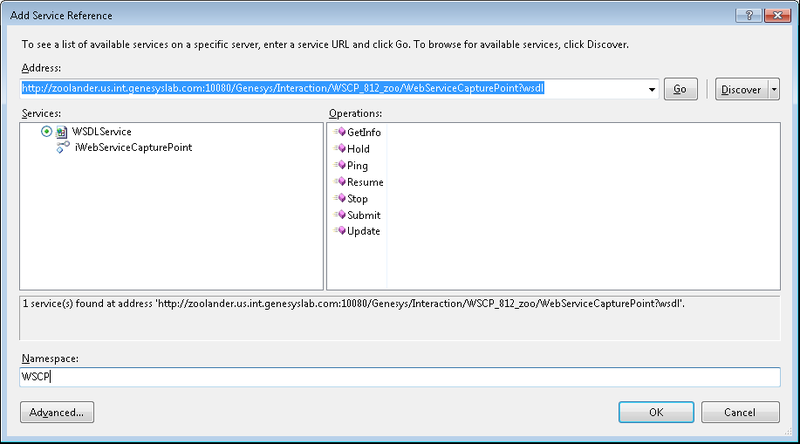Screen dimensions: 800x444
Task: Select the Stop operation name
Action: pyautogui.click(x=357, y=199)
